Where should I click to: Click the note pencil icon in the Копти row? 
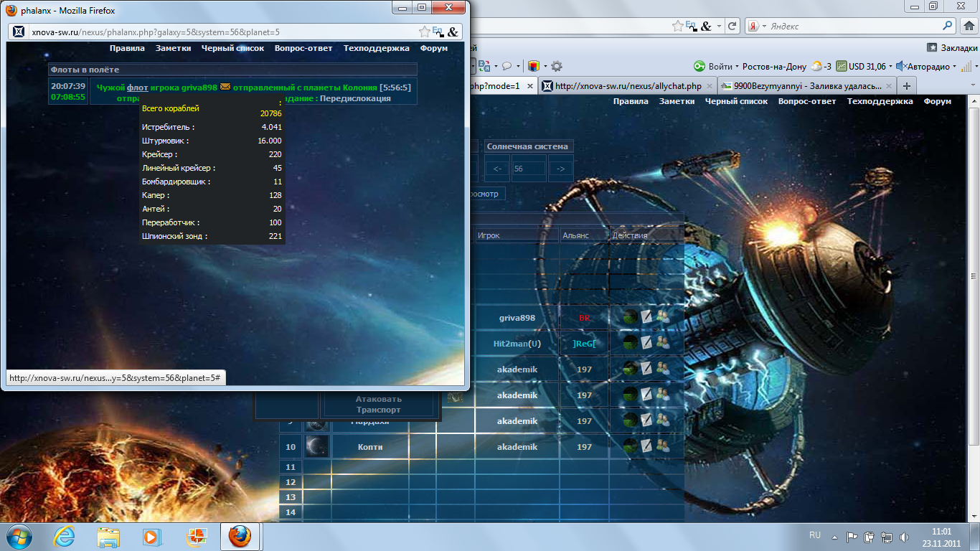pyautogui.click(x=646, y=446)
